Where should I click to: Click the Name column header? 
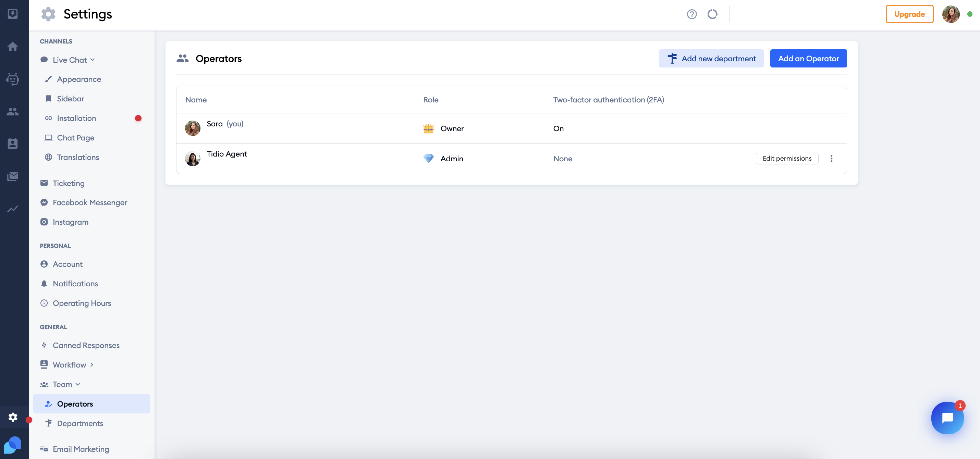coord(196,100)
